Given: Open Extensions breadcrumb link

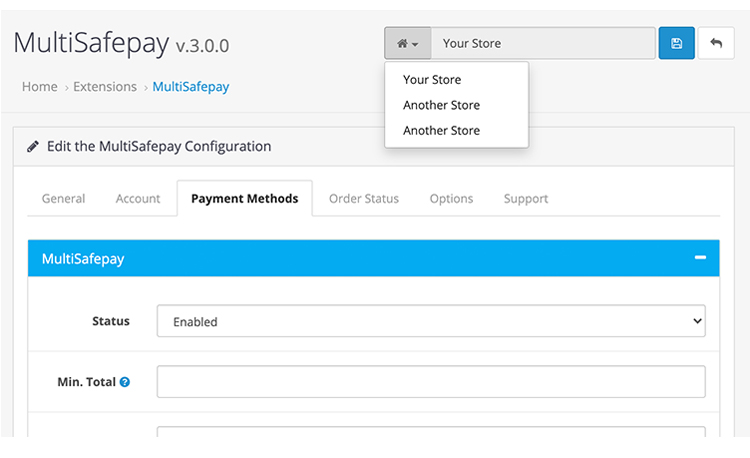Looking at the screenshot, I should coord(105,87).
